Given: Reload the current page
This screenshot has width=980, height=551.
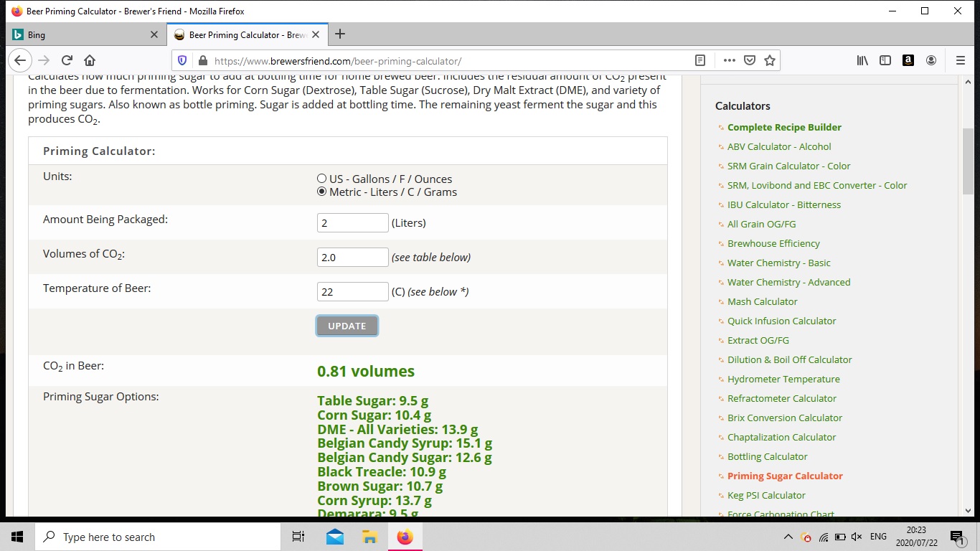Looking at the screenshot, I should (x=67, y=60).
